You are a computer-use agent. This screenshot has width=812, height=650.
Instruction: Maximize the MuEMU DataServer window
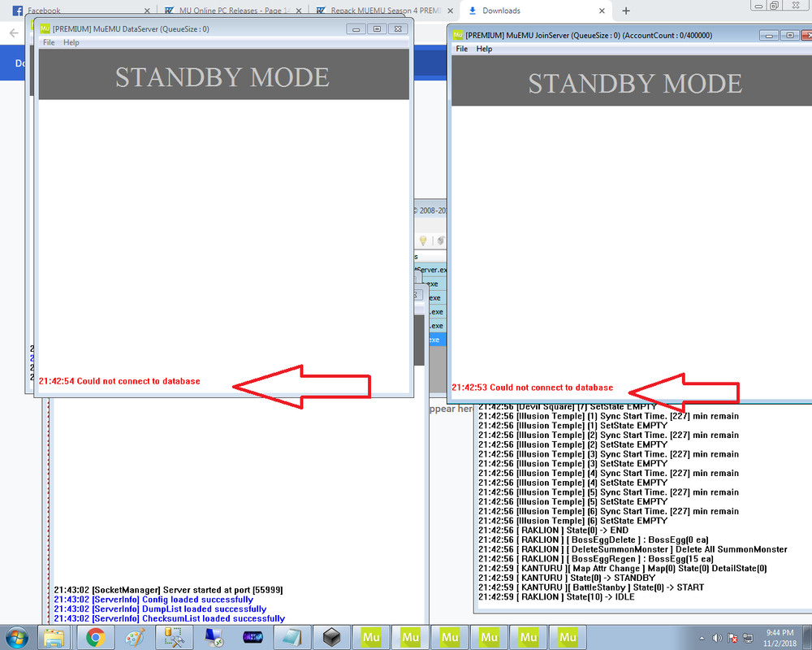click(x=377, y=29)
